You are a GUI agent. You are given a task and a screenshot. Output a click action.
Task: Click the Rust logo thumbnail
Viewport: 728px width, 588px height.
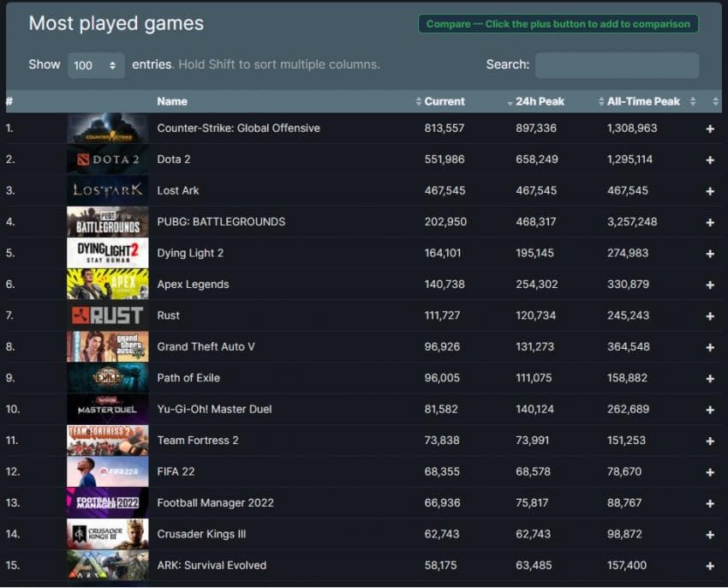coord(108,315)
